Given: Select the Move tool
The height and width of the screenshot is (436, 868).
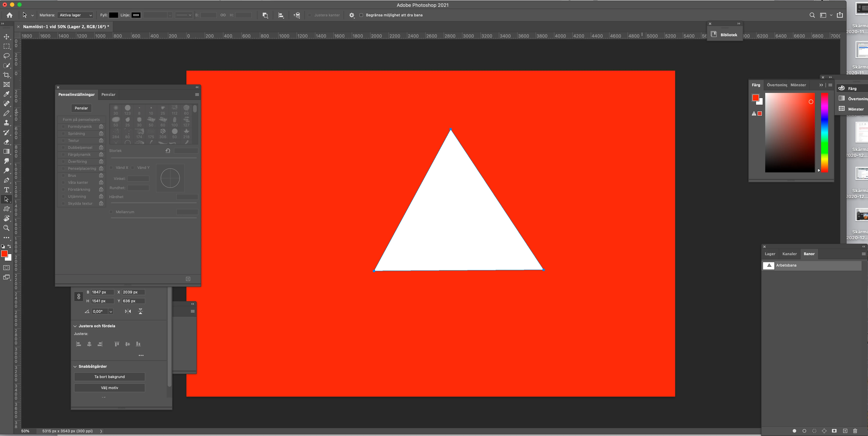Looking at the screenshot, I should [6, 36].
